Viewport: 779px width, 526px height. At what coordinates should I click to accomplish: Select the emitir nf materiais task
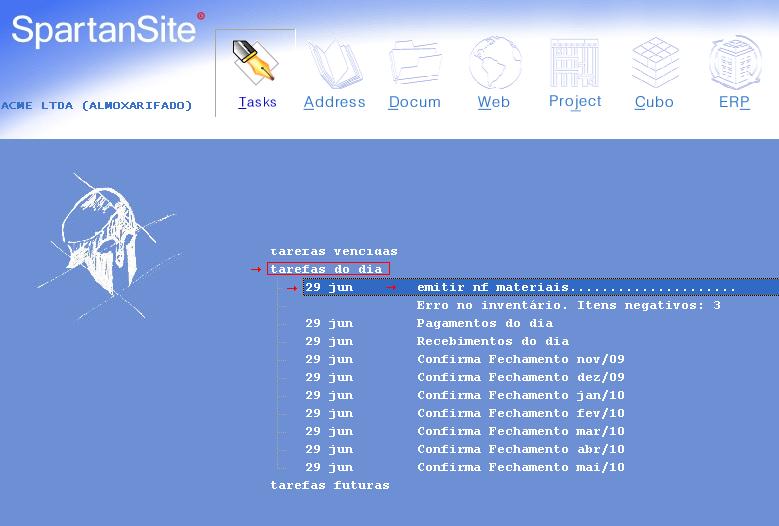575,288
